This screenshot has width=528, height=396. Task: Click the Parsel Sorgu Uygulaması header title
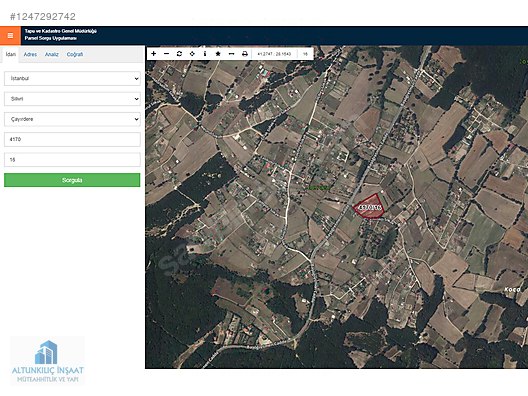coord(51,38)
